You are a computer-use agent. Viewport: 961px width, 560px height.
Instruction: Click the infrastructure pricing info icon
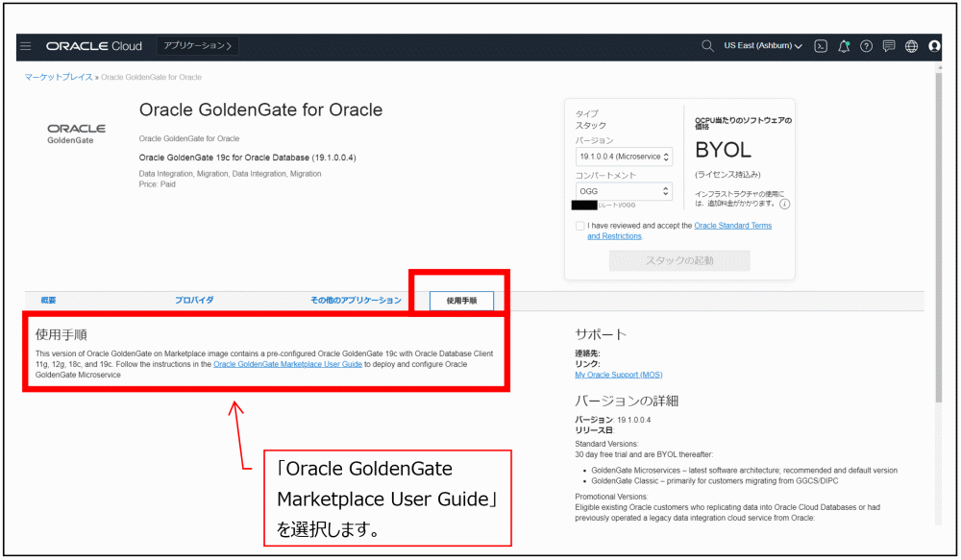tap(785, 204)
